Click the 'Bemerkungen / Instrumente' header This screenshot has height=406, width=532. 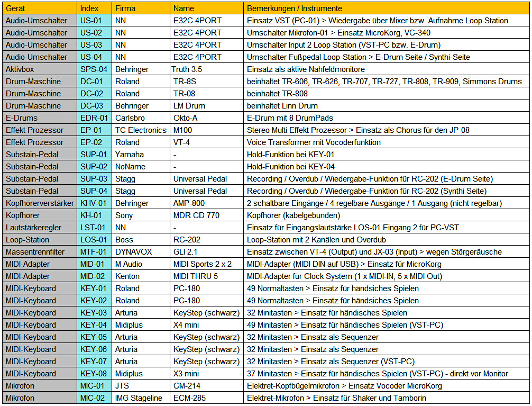click(x=387, y=8)
